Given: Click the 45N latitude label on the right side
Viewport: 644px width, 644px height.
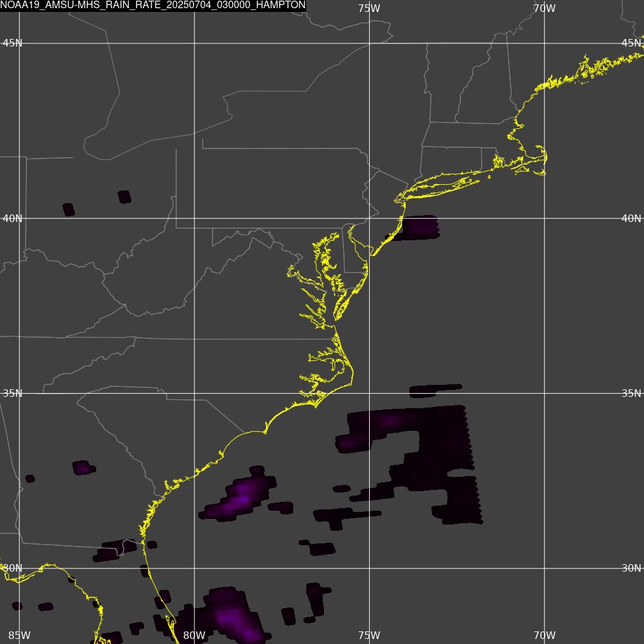Looking at the screenshot, I should pos(631,43).
